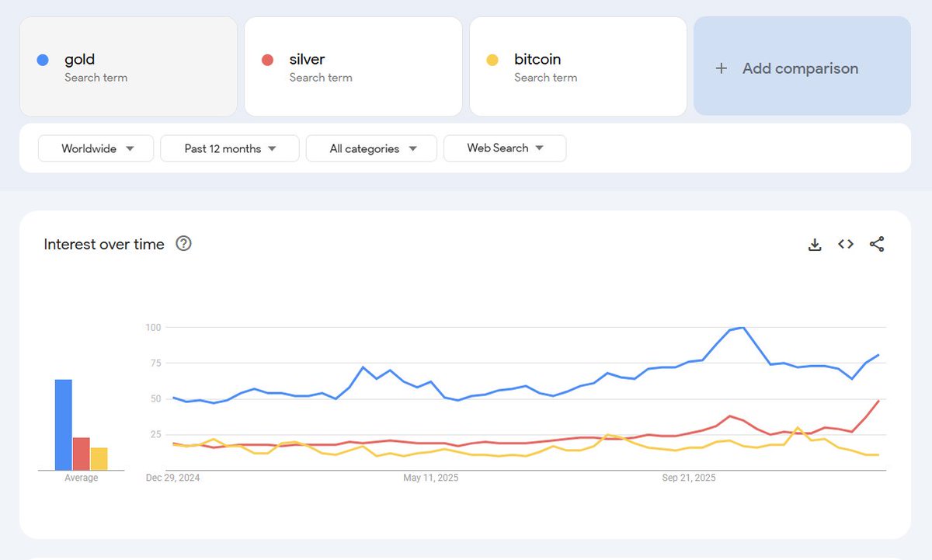This screenshot has width=932, height=560.
Task: Click the red silver average bar
Action: coord(81,454)
